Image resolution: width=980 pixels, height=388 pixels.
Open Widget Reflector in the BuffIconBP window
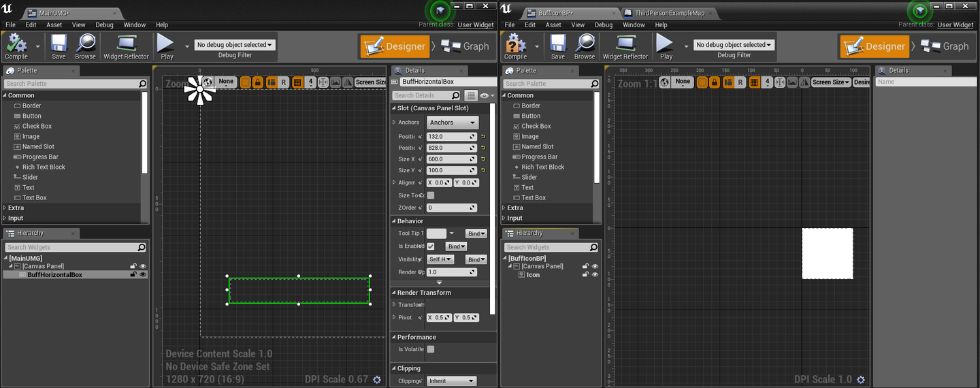click(625, 46)
